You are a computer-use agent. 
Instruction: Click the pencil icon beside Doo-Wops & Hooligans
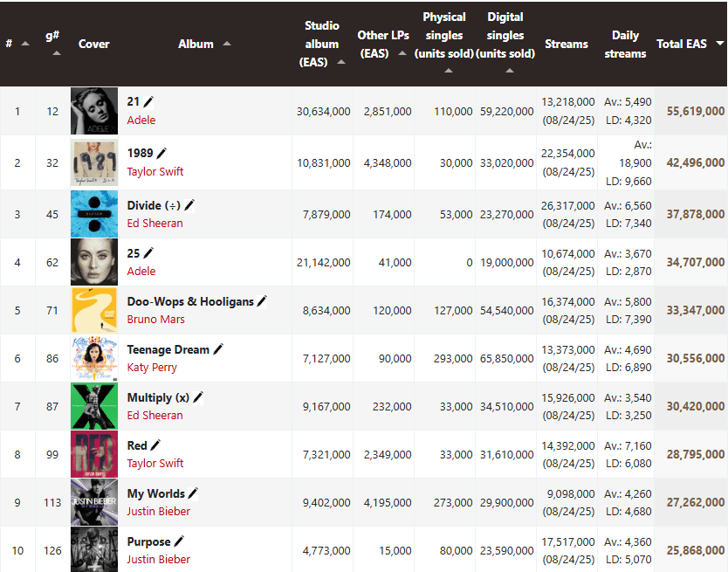(x=262, y=301)
